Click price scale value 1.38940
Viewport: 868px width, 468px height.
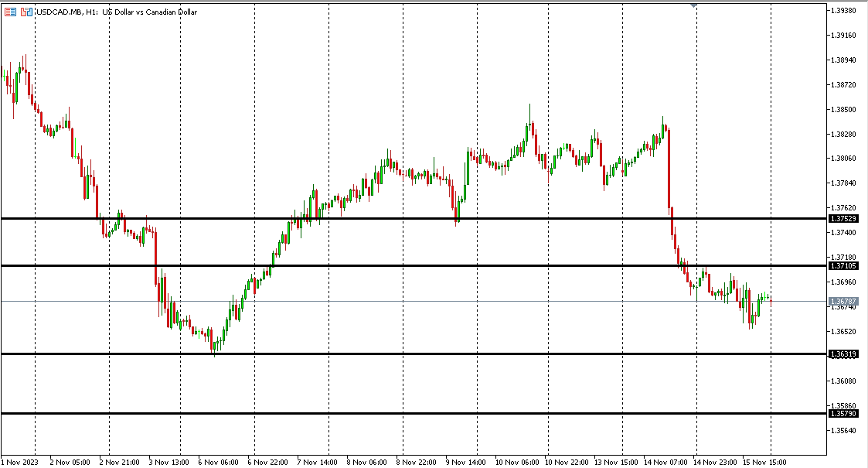pyautogui.click(x=843, y=60)
